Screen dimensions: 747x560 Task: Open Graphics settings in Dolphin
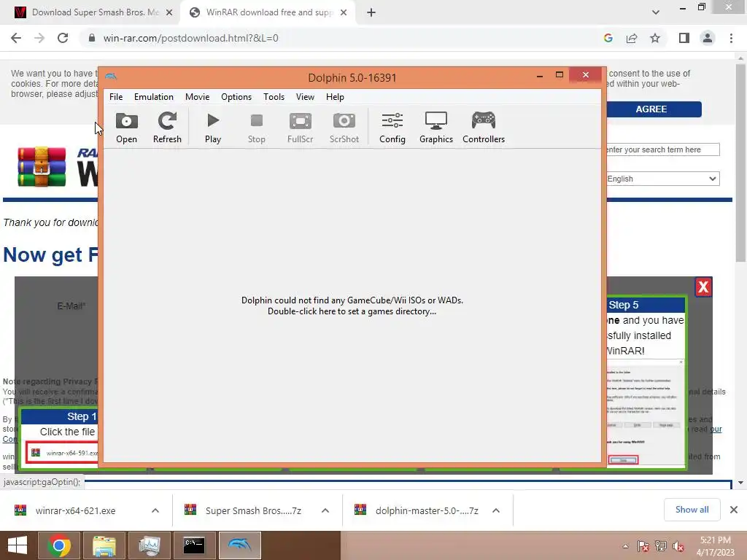click(436, 127)
